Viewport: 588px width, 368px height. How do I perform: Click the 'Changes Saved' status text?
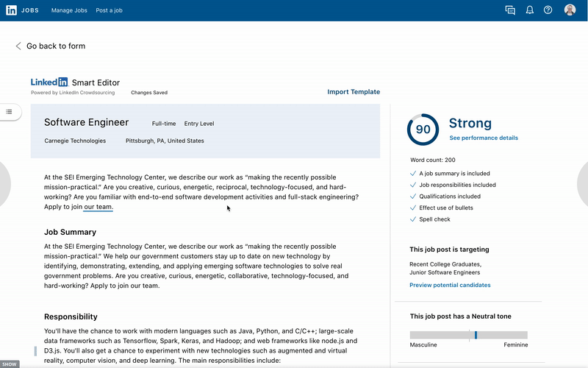(x=149, y=93)
